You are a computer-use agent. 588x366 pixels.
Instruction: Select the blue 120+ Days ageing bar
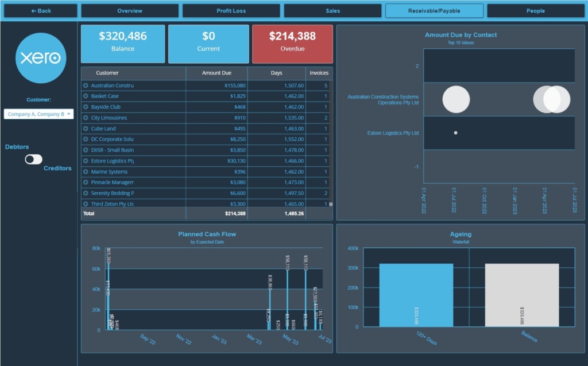[x=416, y=295]
